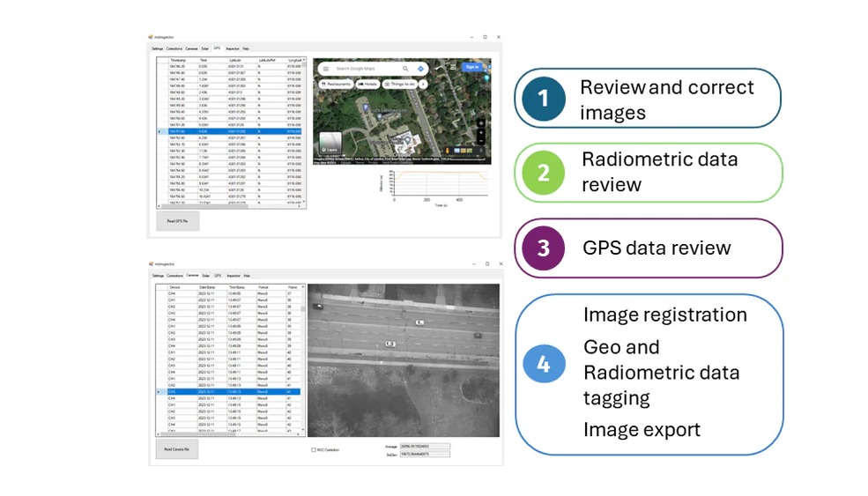Switch to the Inspector tab in the top window
Image resolution: width=868 pixels, height=496 pixels.
click(233, 48)
